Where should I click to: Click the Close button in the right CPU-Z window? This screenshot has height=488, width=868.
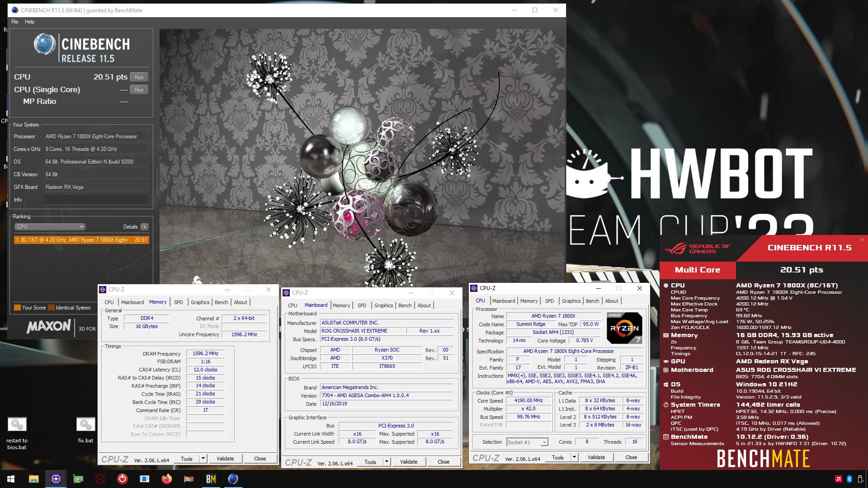click(631, 457)
